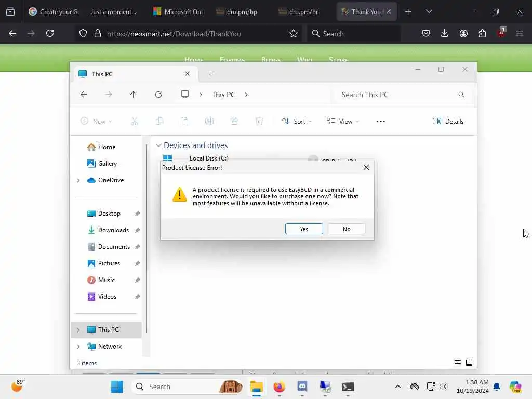
Task: Go up one folder level in File Explorer
Action: point(134,95)
